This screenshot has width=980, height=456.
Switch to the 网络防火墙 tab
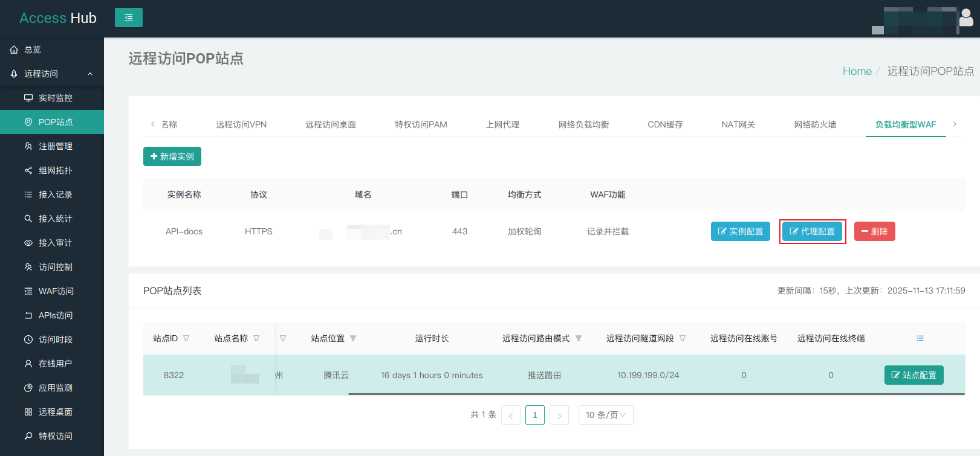816,124
